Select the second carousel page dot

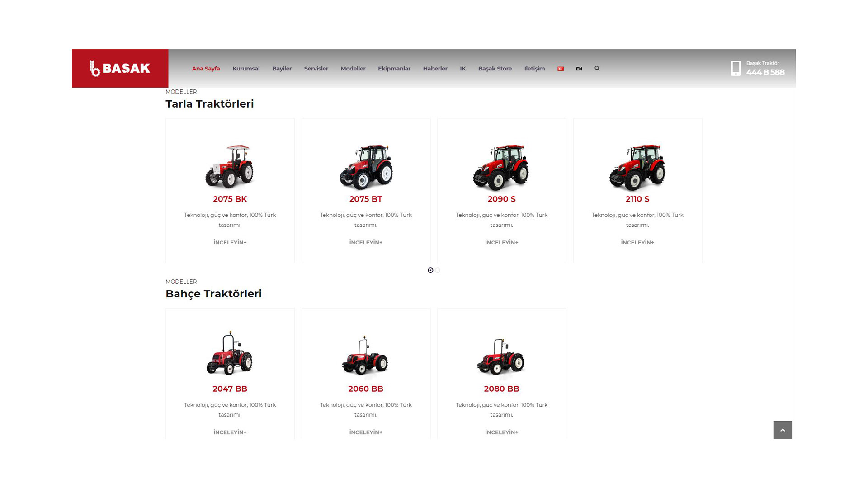(x=438, y=270)
